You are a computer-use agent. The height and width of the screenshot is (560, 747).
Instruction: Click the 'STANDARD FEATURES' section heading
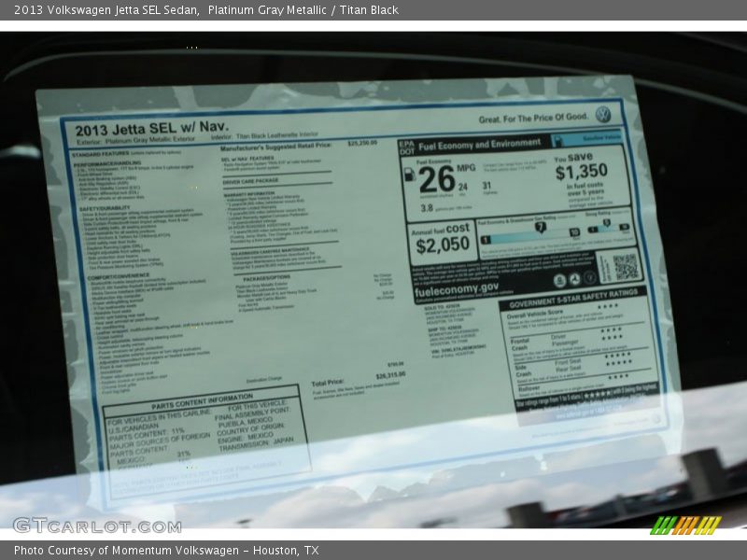(x=101, y=154)
